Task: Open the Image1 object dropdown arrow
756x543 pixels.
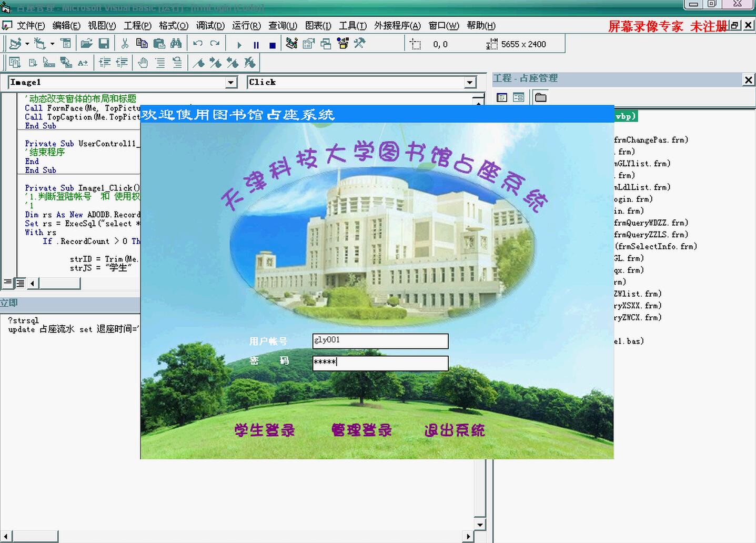Action: pyautogui.click(x=231, y=83)
